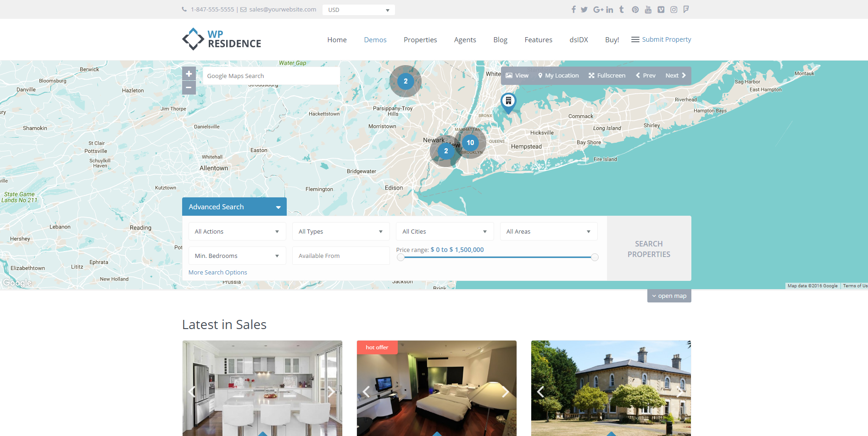Open the LinkedIn social icon
The width and height of the screenshot is (868, 436).
pyautogui.click(x=610, y=10)
